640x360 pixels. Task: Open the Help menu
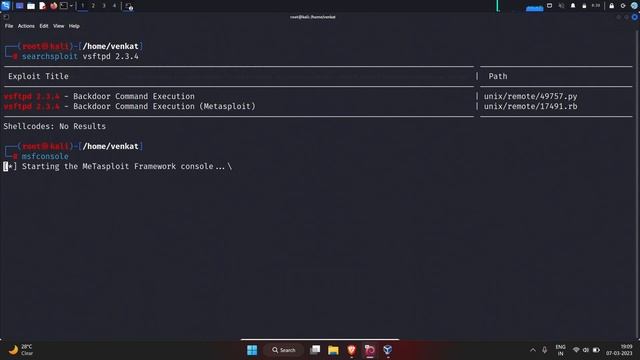74,26
